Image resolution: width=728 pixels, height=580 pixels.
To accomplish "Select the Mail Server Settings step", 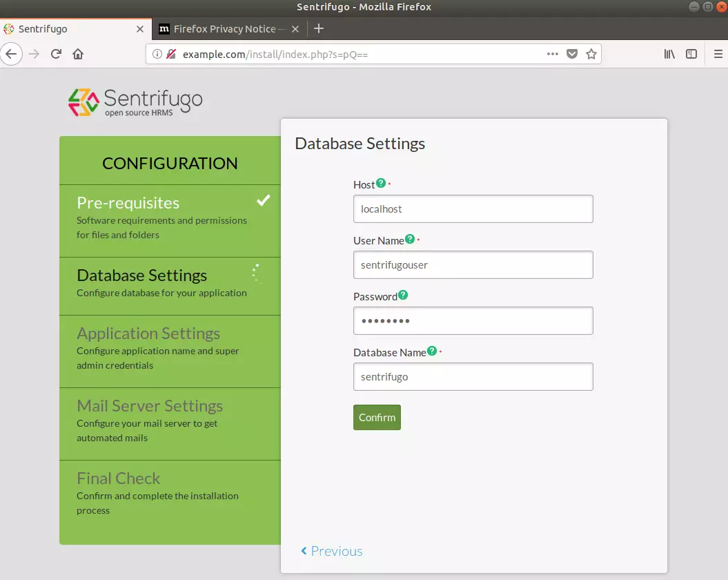I will pos(170,424).
